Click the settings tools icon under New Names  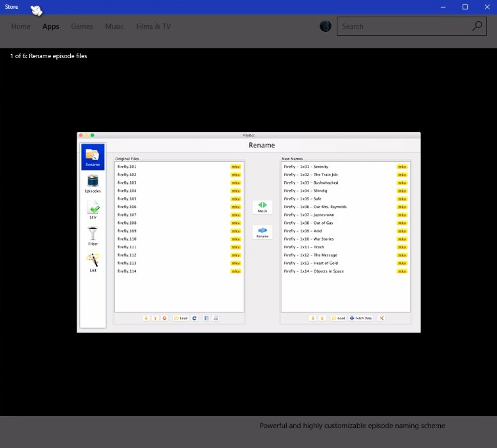(x=381, y=318)
